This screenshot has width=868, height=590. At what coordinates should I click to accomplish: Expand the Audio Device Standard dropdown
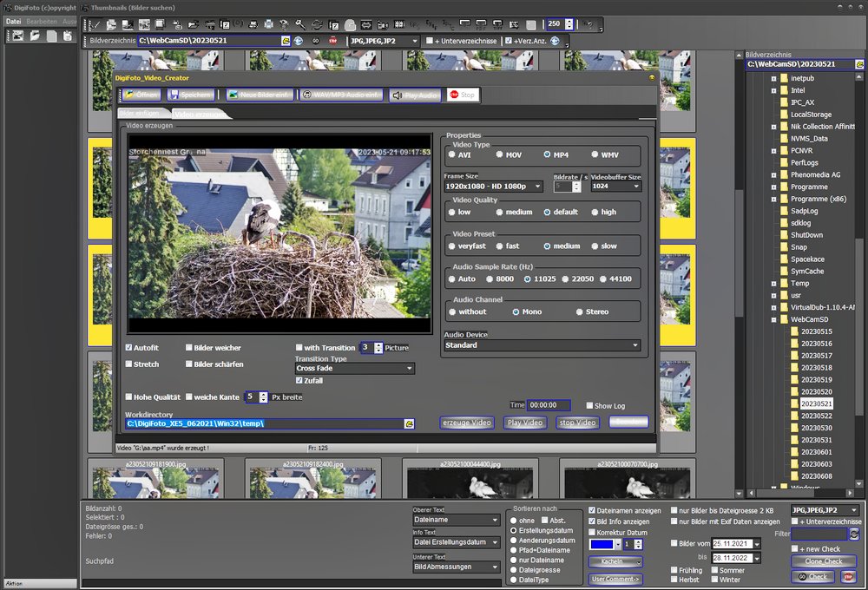[542, 345]
